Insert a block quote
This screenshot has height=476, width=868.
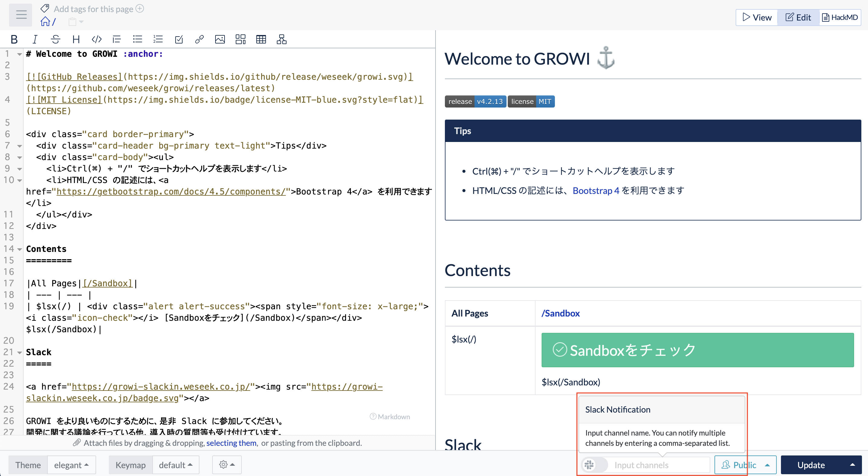pyautogui.click(x=117, y=39)
